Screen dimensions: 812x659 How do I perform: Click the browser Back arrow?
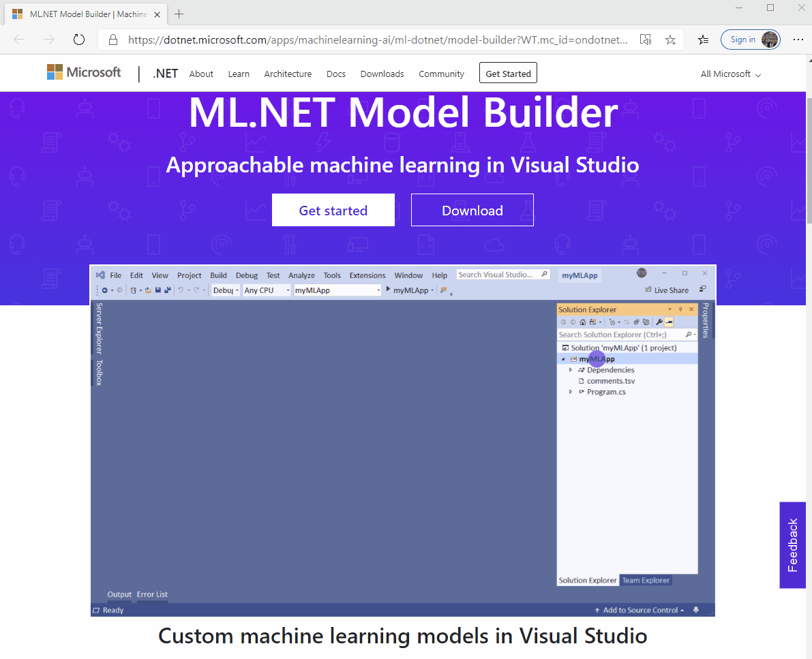coord(19,40)
